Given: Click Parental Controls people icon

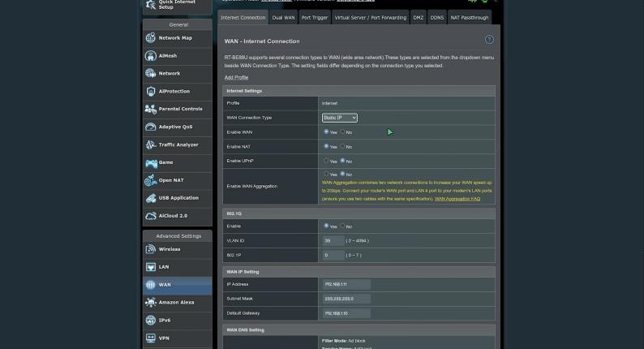Looking at the screenshot, I should 151,109.
